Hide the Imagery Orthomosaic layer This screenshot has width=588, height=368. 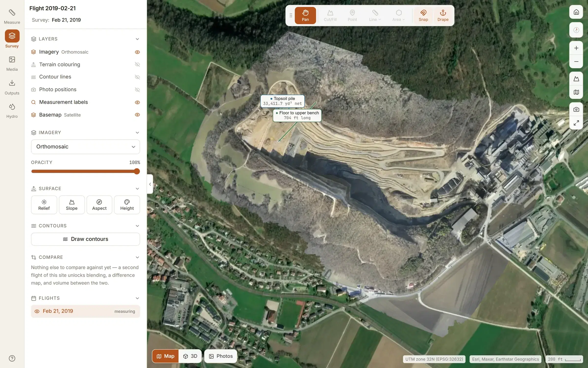(x=137, y=52)
